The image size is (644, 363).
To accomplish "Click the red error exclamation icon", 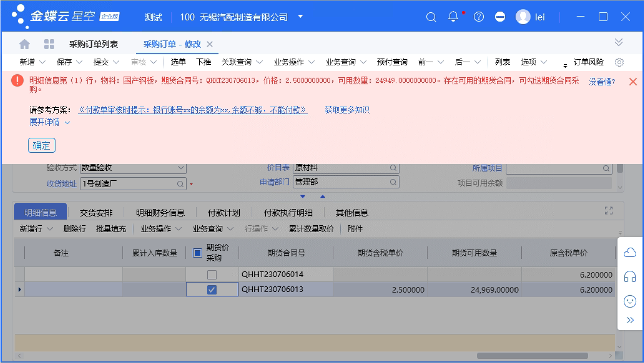I will (17, 80).
